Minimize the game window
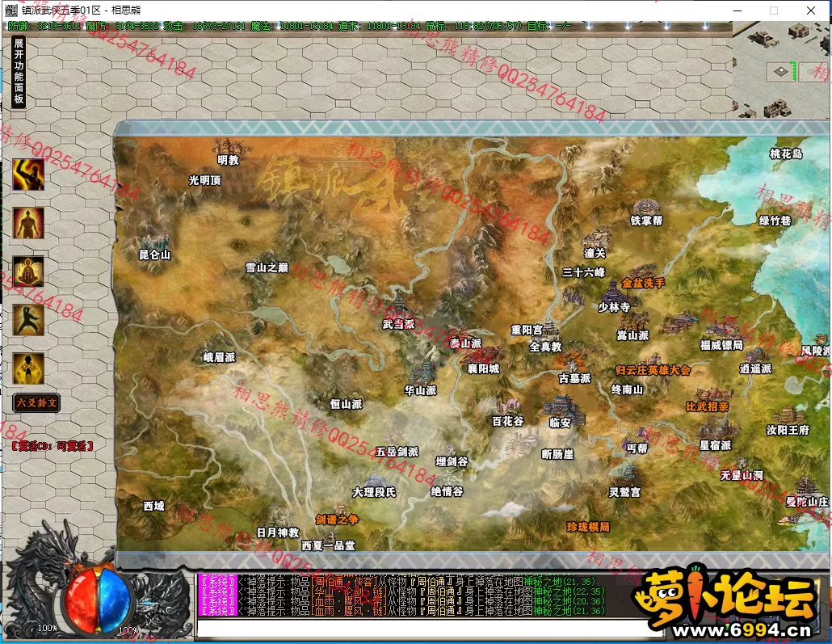832x644 pixels. pyautogui.click(x=737, y=11)
